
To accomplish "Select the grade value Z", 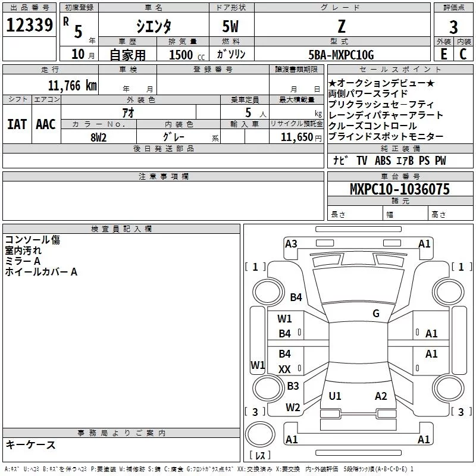I will pos(342,26).
